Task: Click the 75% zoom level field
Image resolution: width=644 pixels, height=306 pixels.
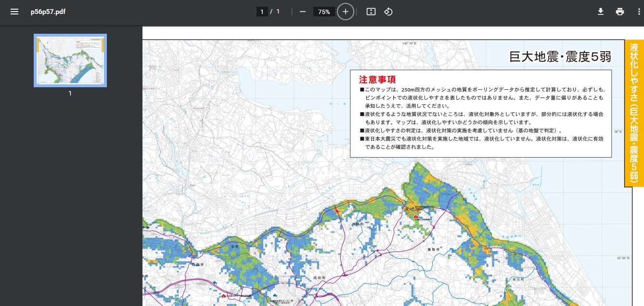Action: (x=323, y=12)
